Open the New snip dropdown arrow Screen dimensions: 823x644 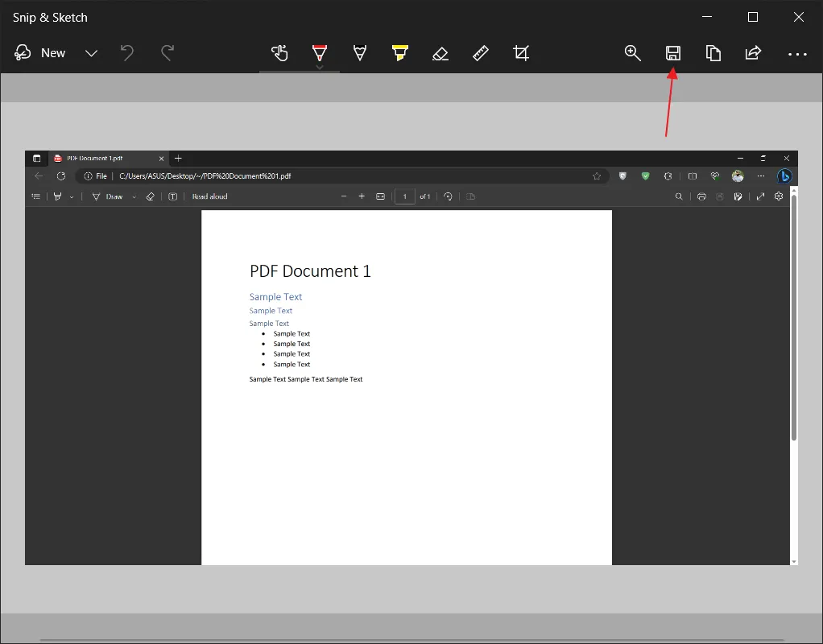(x=91, y=53)
